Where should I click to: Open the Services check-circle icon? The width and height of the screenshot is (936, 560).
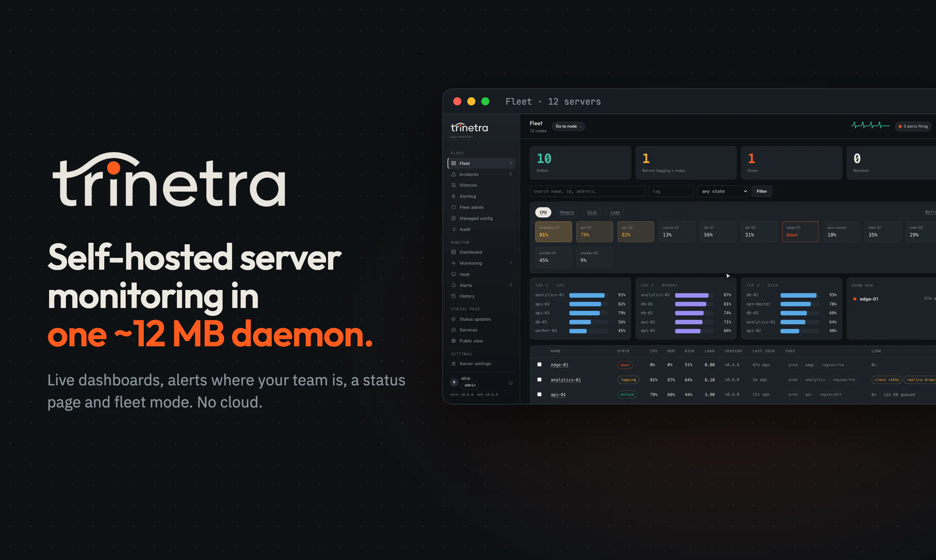point(454,330)
